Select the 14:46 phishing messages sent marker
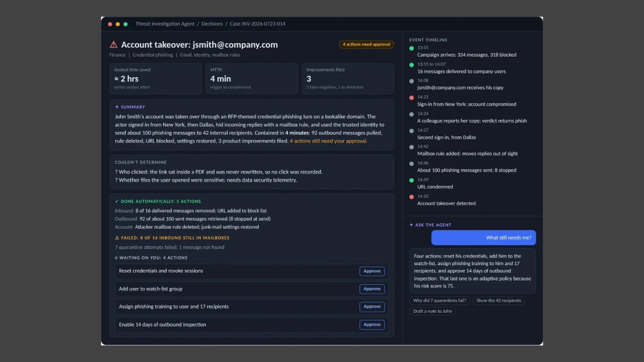644x362 pixels. [x=411, y=164]
